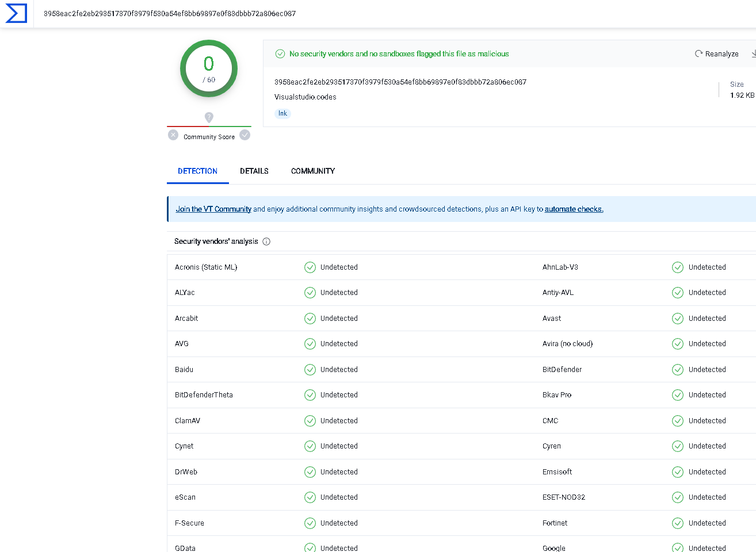Click the check icon in the DrWeb row
Image resolution: width=756 pixels, height=552 pixels.
(310, 472)
